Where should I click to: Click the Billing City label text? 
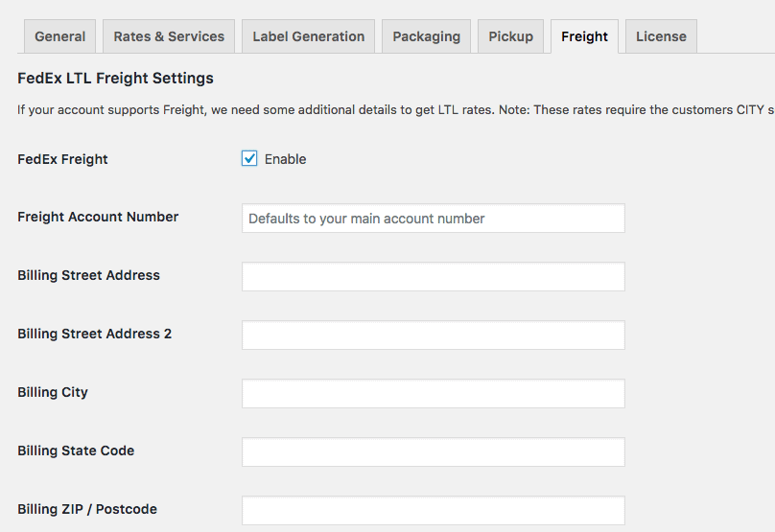[53, 392]
